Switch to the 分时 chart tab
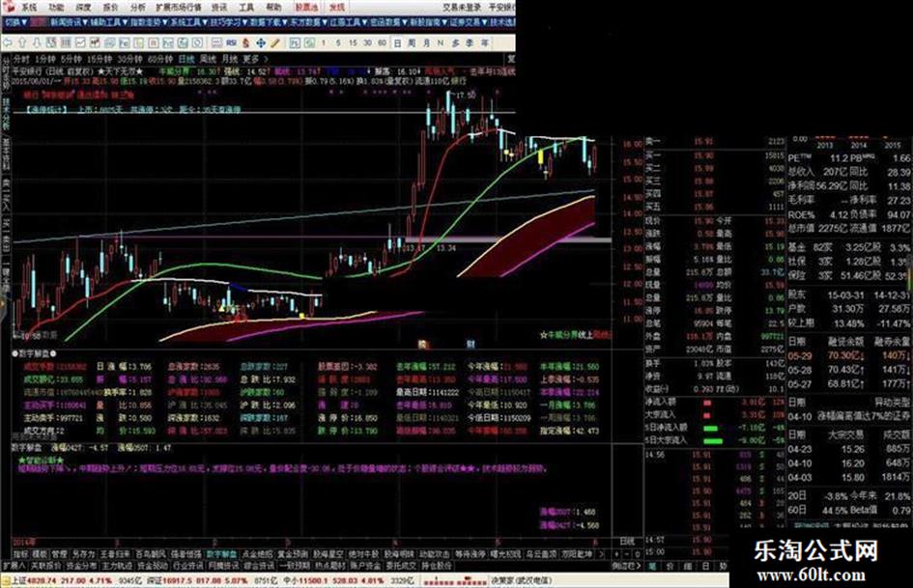This screenshot has width=913, height=588. (21, 60)
